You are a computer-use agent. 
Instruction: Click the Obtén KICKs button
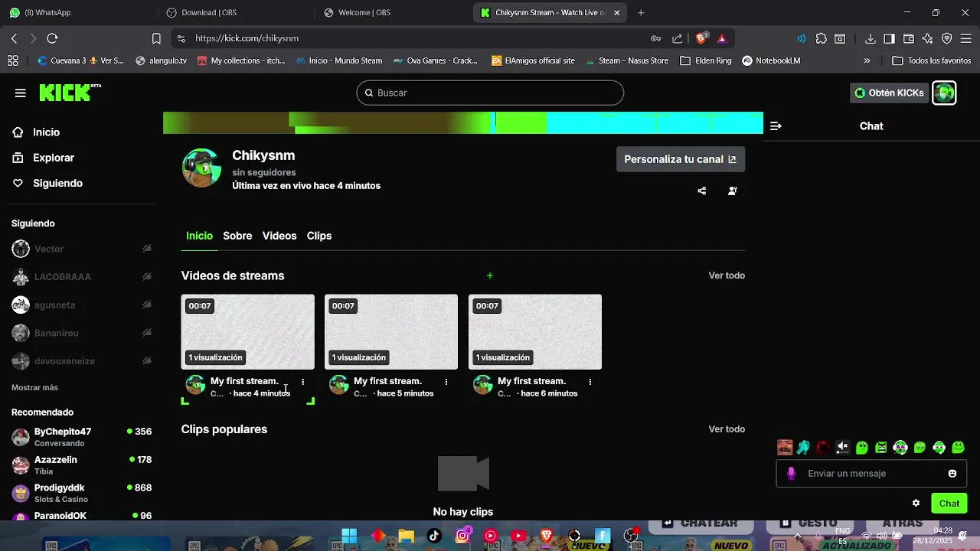[889, 93]
